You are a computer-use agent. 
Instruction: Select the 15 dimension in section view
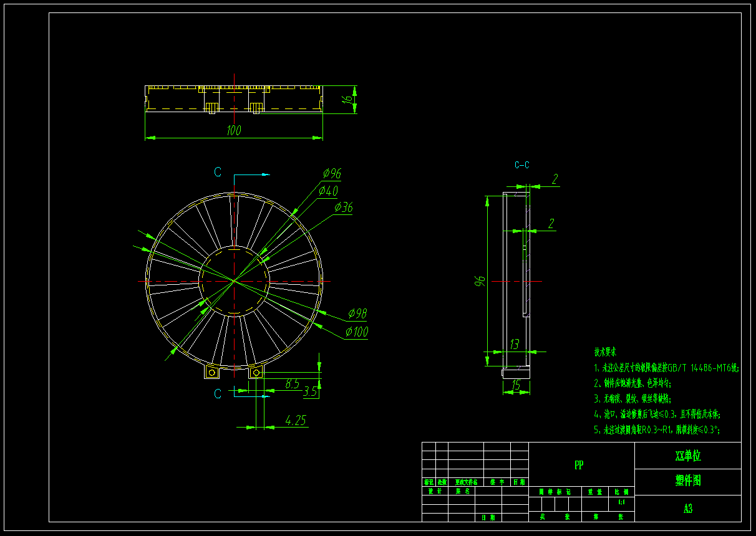click(516, 386)
